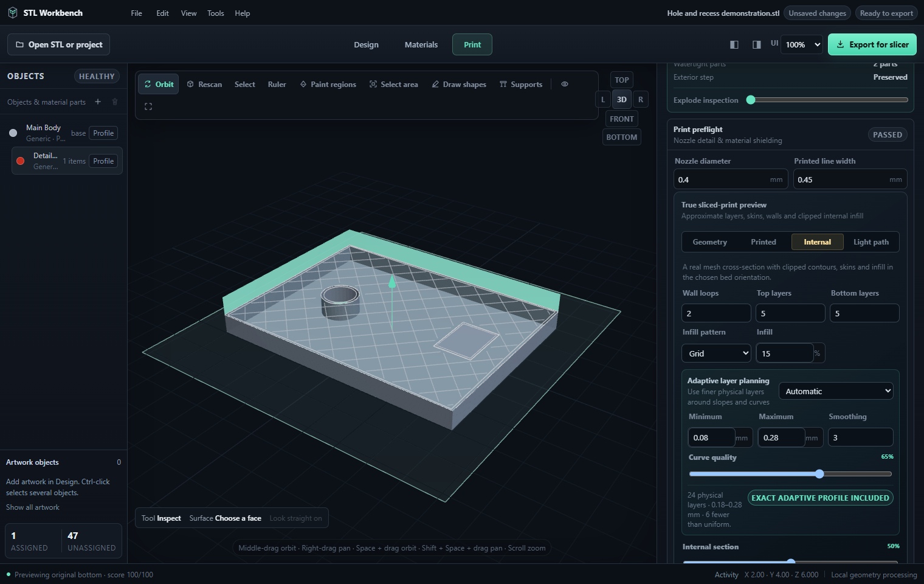The width and height of the screenshot is (924, 584).
Task: Click the Bottom layers input field
Action: [x=865, y=313]
